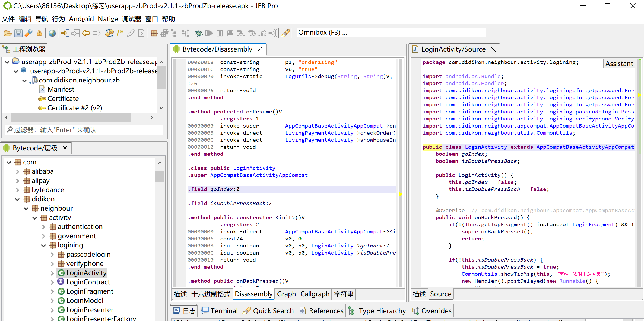This screenshot has height=321, width=644.
Task: Click the yellow warning notifications icon
Action: [x=39, y=33]
